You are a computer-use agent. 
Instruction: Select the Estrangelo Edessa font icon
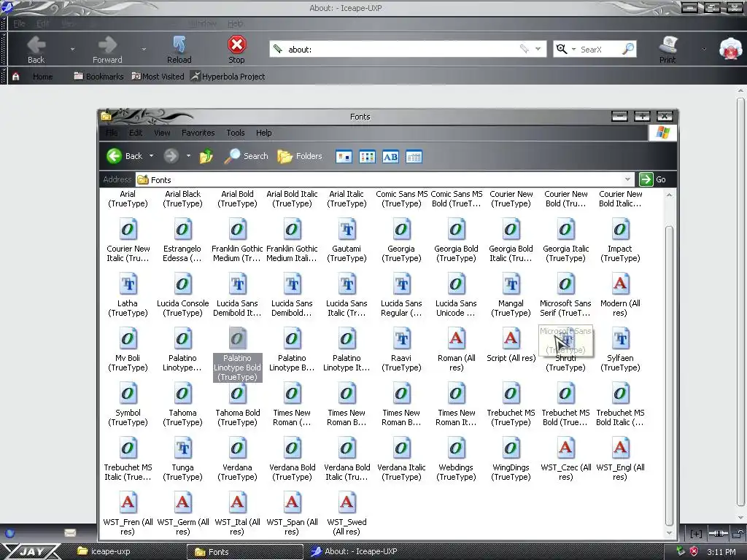[182, 230]
